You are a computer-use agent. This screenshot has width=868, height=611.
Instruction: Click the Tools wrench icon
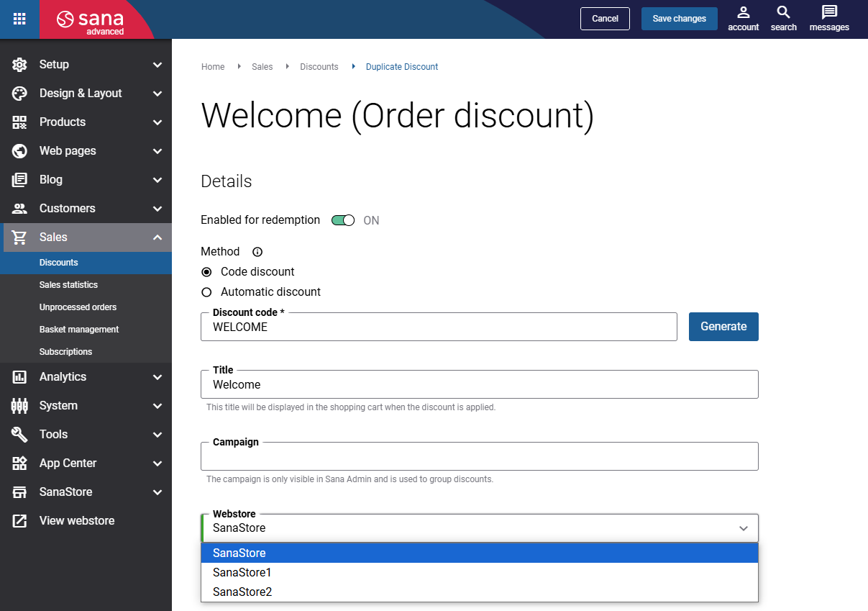19,434
